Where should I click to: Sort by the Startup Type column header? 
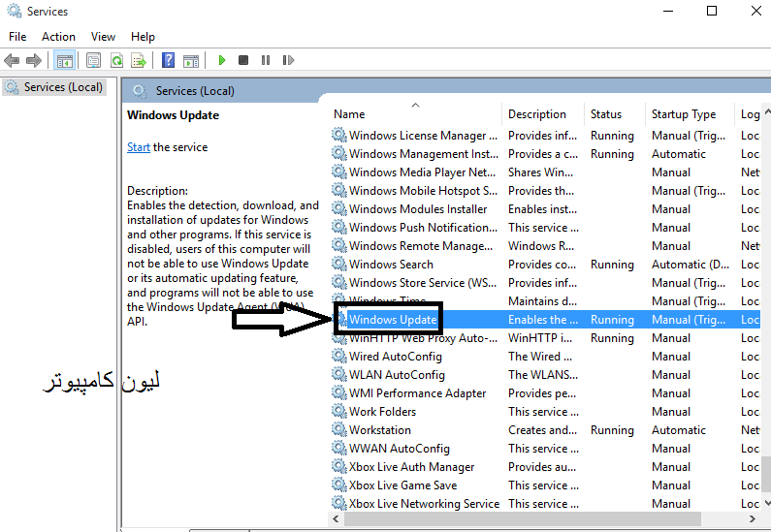tap(683, 114)
